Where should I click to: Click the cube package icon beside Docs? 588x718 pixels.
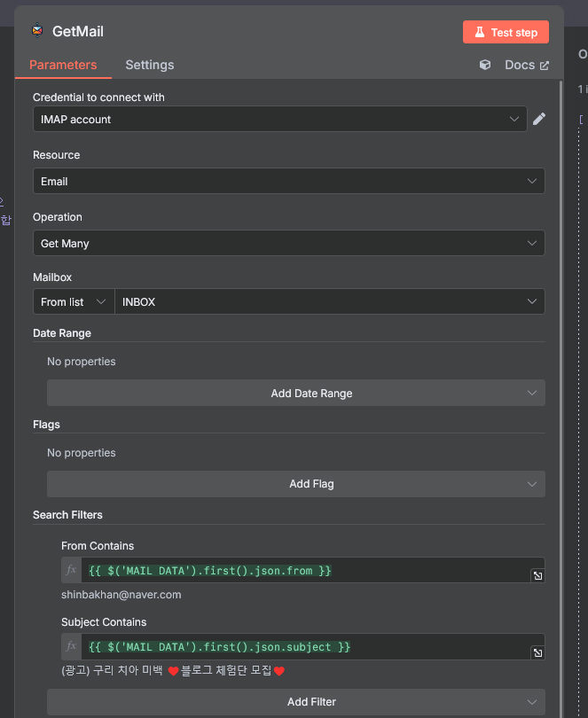[x=485, y=65]
